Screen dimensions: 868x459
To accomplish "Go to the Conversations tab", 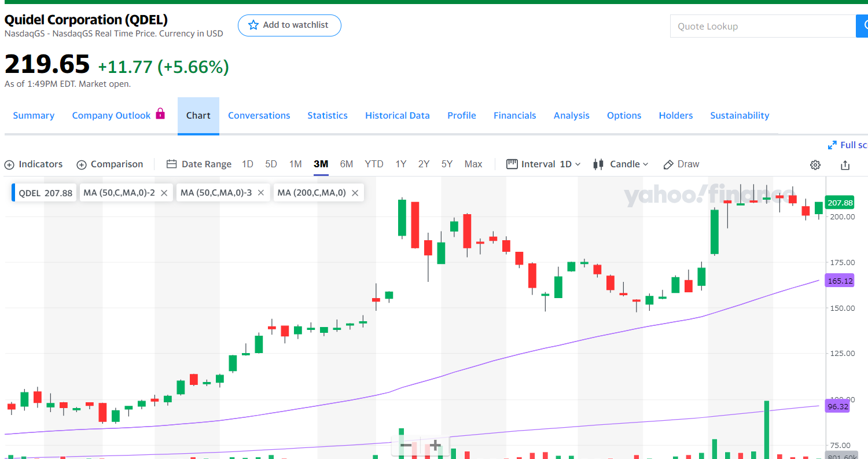I will 259,116.
